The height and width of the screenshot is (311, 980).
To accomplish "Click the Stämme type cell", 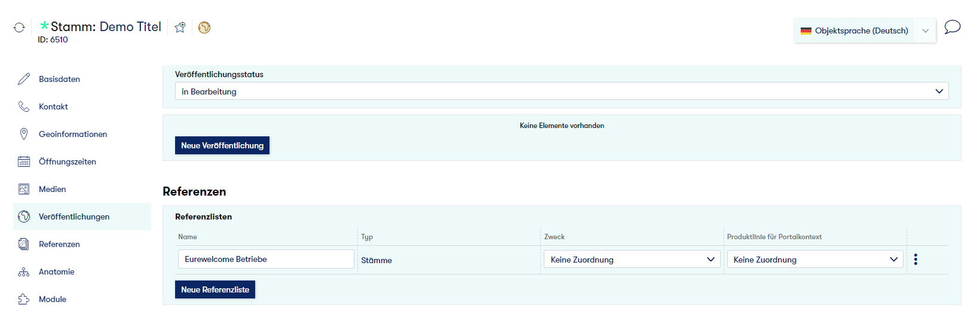I will [x=376, y=260].
